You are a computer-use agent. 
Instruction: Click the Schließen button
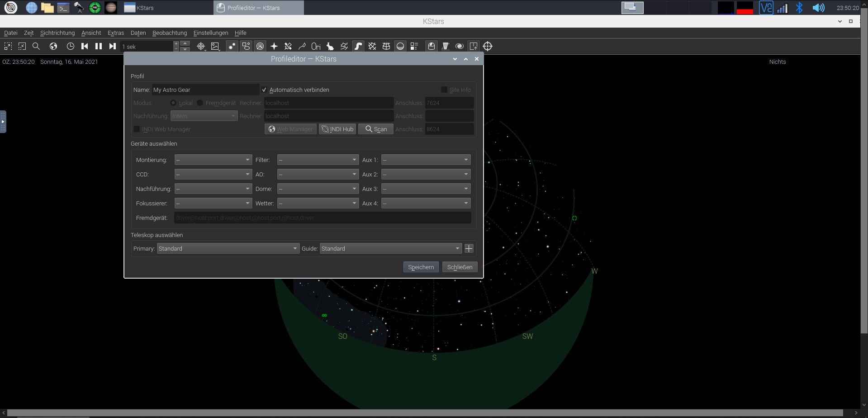(460, 267)
